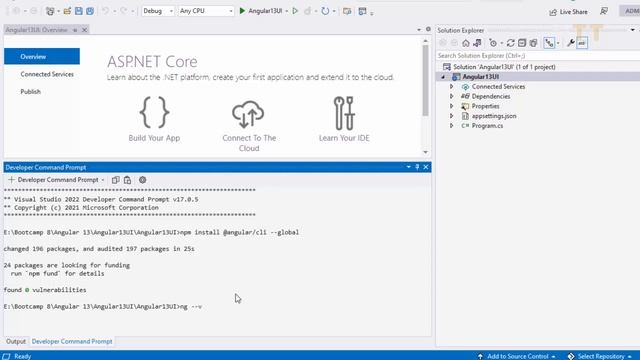Click the Redo arrow icon
640x360 pixels.
(x=124, y=11)
